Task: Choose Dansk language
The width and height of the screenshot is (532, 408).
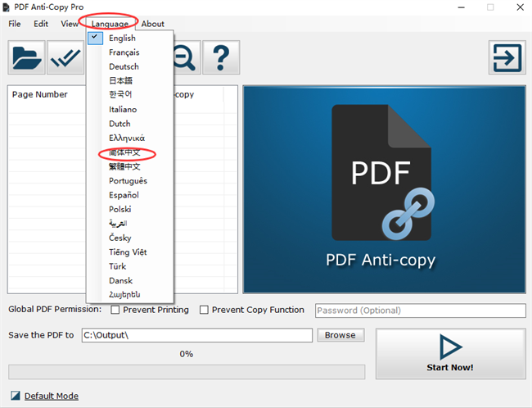Action: point(130,281)
